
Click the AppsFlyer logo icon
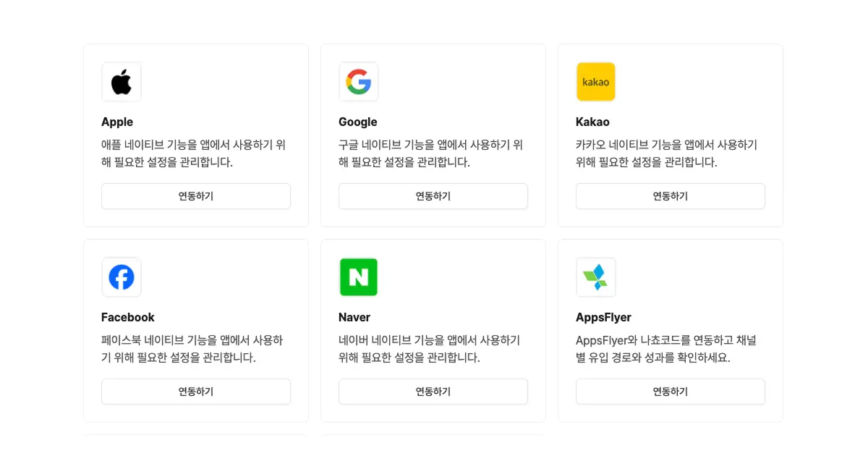pyautogui.click(x=596, y=277)
